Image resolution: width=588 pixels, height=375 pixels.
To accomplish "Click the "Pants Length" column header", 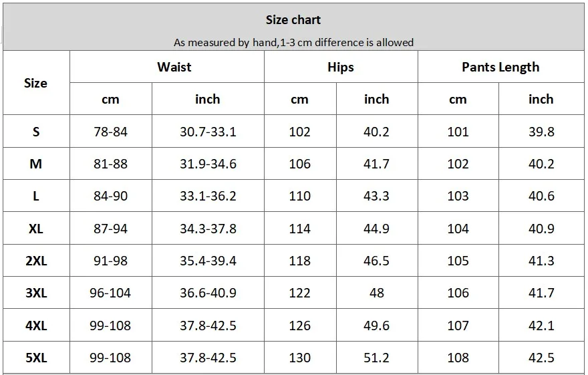I will [x=500, y=67].
